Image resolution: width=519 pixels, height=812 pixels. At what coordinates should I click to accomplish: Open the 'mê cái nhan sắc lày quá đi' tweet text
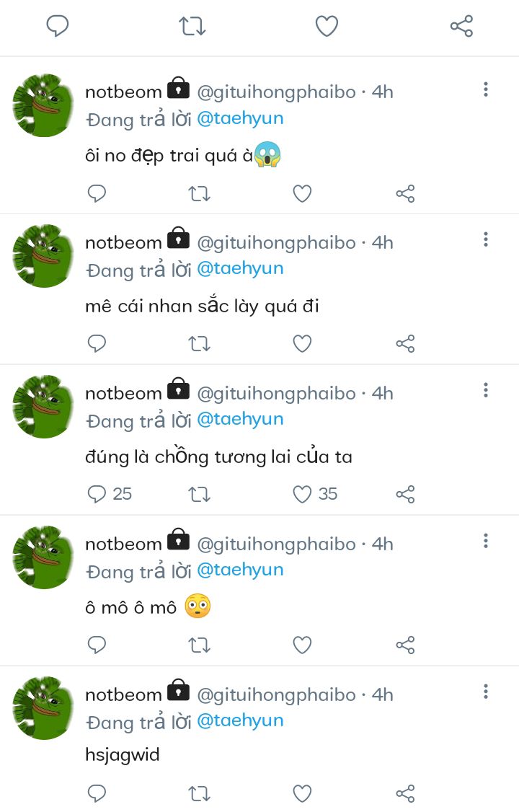202,306
